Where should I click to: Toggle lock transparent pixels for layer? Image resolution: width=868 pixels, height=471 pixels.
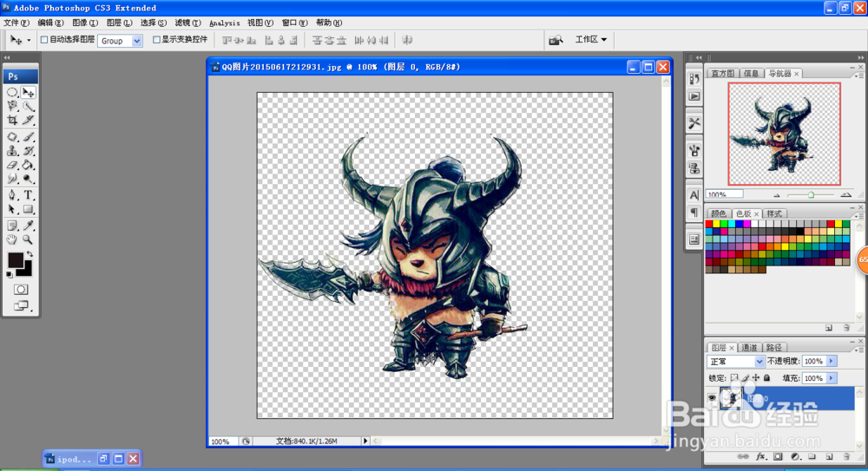click(734, 378)
